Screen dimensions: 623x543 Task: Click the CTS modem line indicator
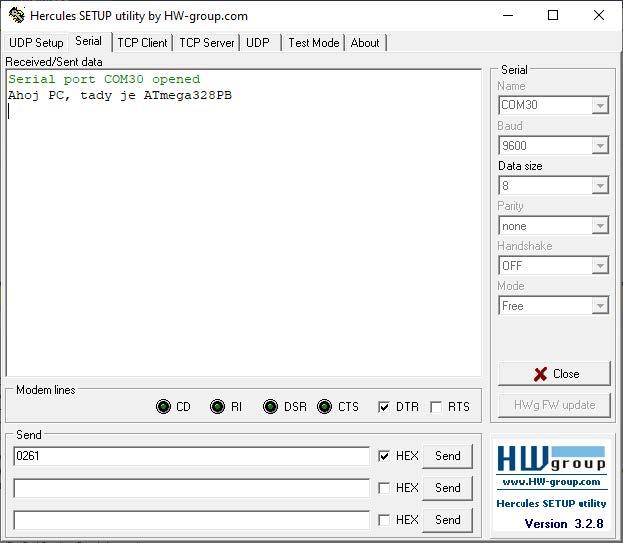pyautogui.click(x=325, y=406)
